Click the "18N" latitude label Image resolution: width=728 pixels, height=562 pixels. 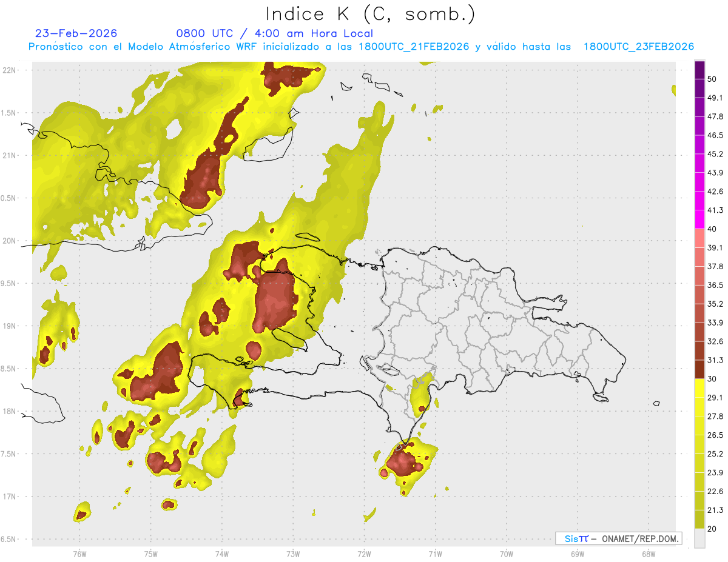click(x=10, y=411)
